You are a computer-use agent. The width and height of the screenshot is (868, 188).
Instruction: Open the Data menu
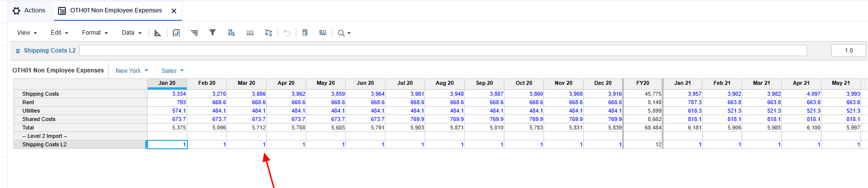click(x=132, y=33)
